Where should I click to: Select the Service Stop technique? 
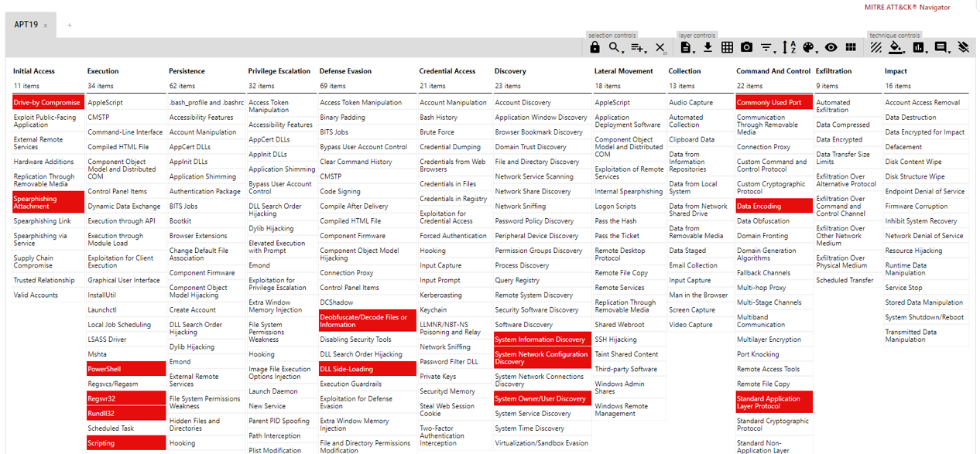point(927,288)
